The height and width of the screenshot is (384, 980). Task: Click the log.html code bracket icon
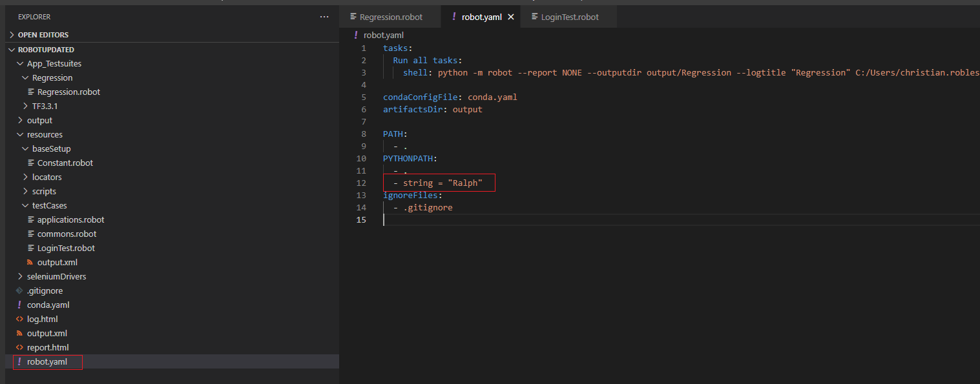(19, 319)
